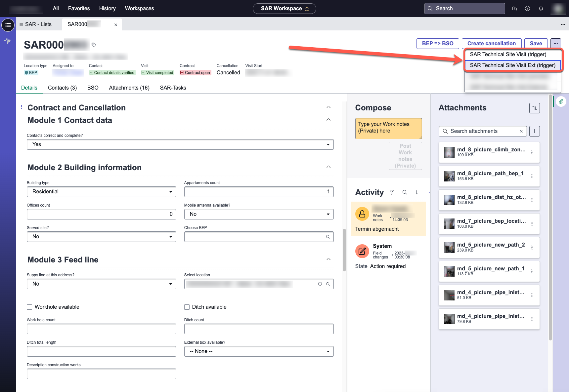Click the BEP => BSO button
569x392 pixels.
point(437,44)
